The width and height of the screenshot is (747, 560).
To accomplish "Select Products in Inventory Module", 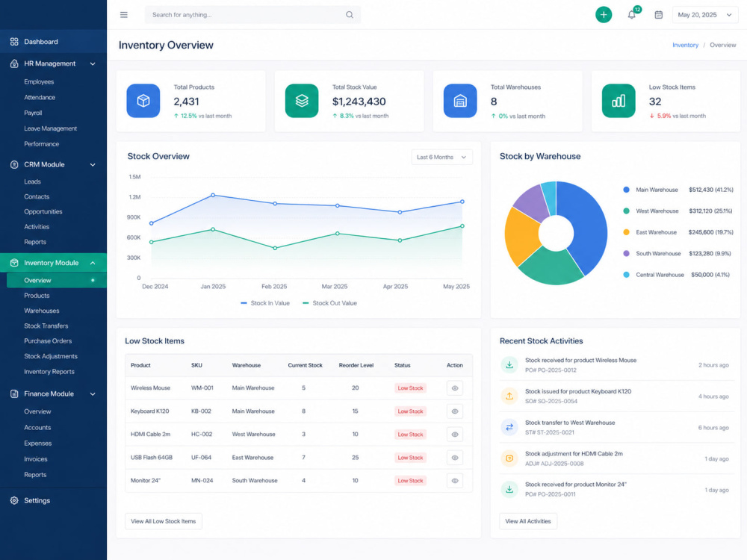I will (37, 295).
